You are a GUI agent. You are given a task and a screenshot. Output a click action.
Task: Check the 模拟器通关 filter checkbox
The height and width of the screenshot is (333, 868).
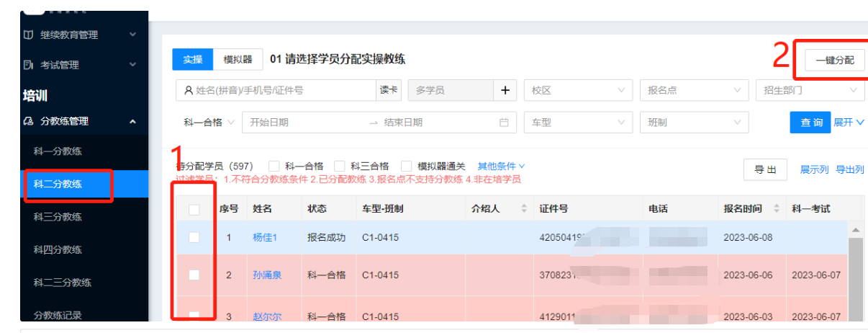(407, 166)
